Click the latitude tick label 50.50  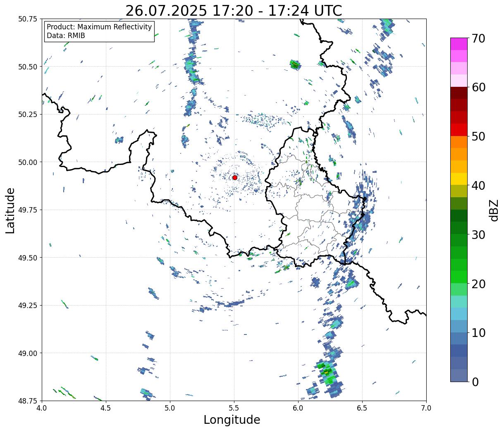click(x=28, y=67)
